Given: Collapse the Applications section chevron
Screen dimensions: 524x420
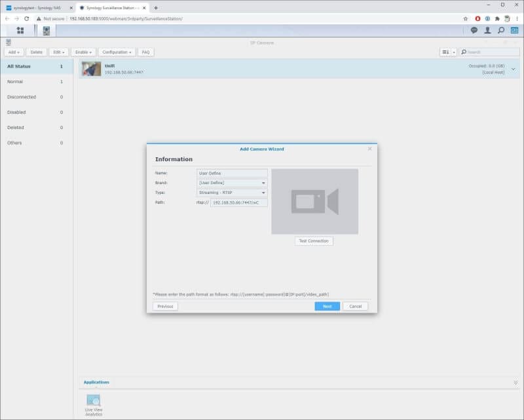Looking at the screenshot, I should tap(516, 383).
